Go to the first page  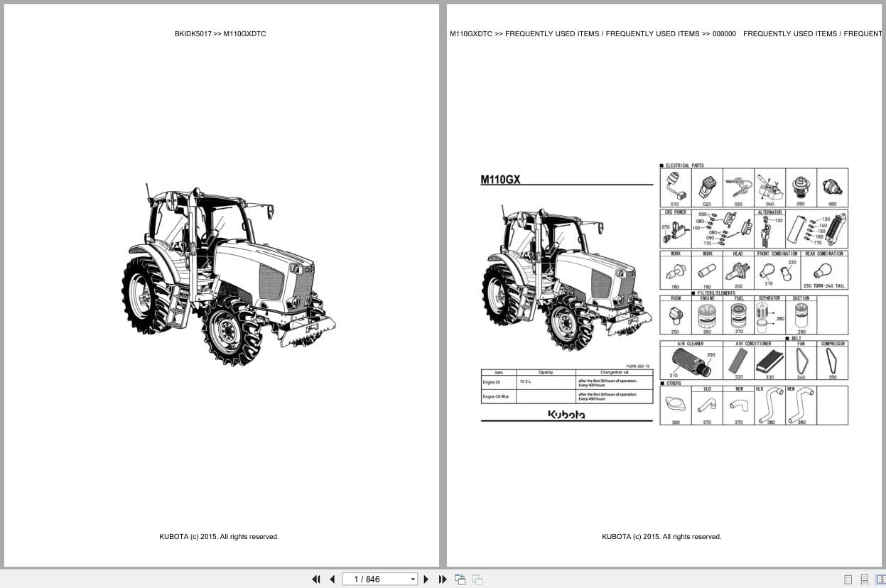tap(316, 579)
